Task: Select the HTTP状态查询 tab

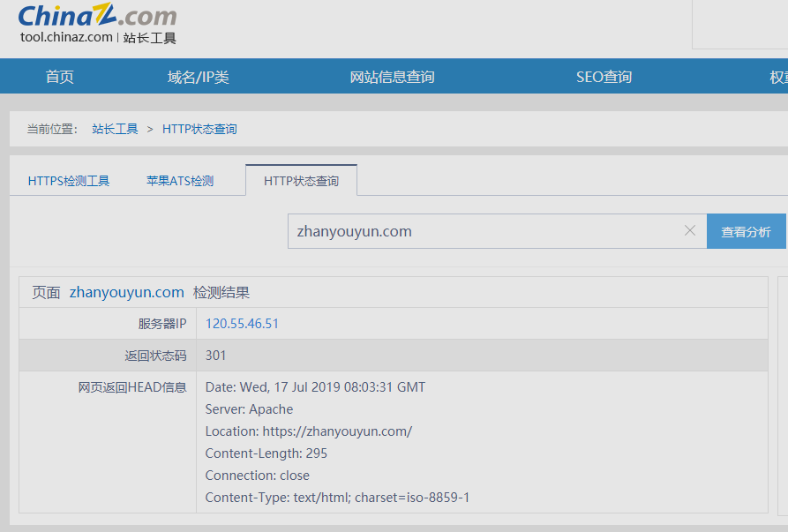Action: 301,181
